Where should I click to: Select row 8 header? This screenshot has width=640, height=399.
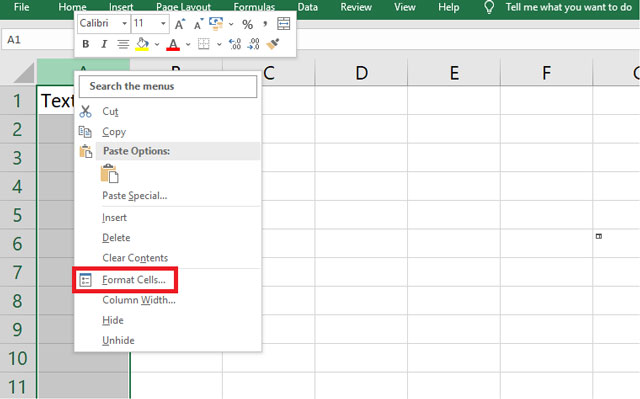(x=18, y=301)
